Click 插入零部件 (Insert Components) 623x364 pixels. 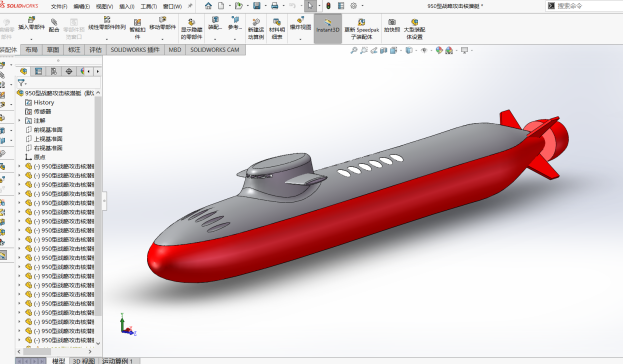[x=31, y=23]
